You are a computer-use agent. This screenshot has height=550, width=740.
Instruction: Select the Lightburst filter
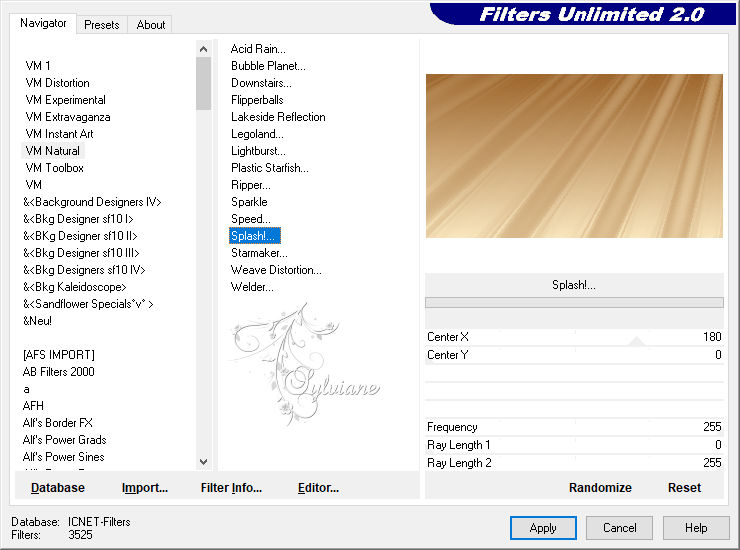point(258,151)
